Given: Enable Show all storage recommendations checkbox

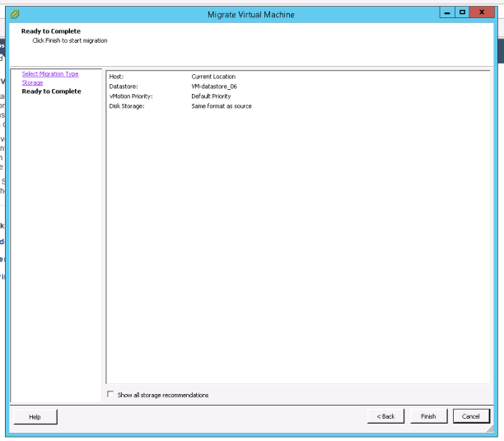Looking at the screenshot, I should 112,395.
